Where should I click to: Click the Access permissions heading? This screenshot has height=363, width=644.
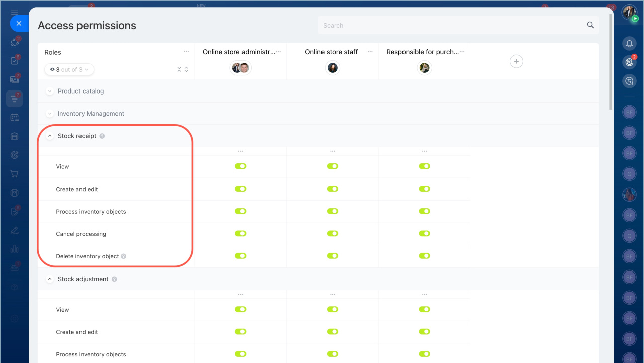coord(87,26)
